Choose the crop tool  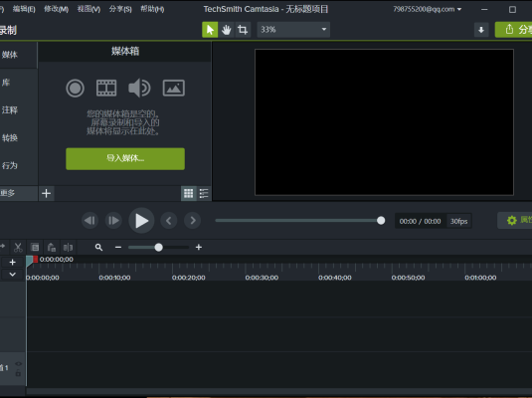[243, 30]
